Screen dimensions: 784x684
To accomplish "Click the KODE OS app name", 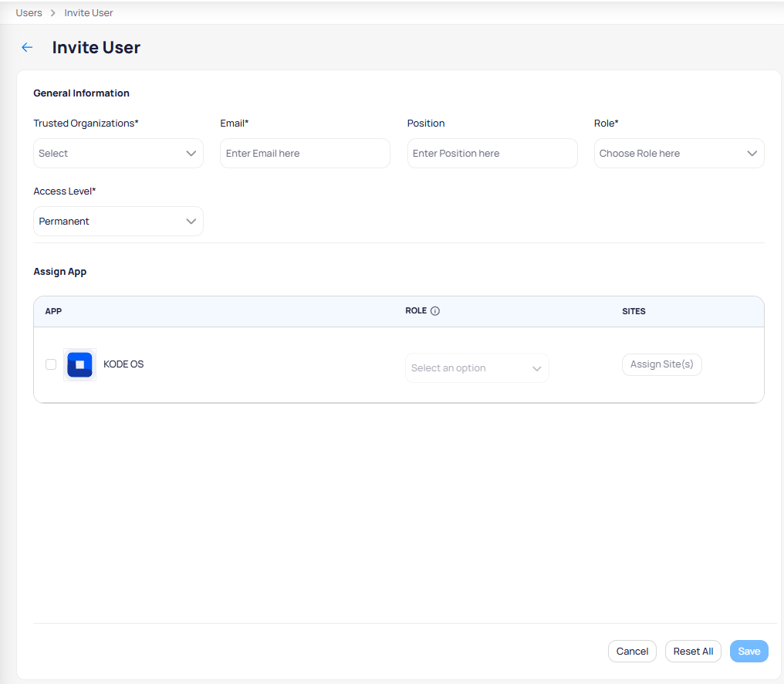I will point(123,364).
